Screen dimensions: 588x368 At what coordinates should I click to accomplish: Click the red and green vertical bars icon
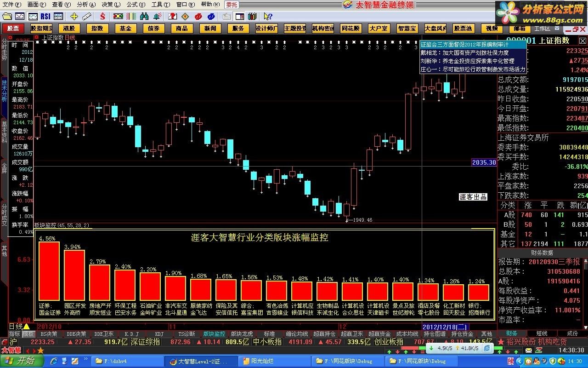pyautogui.click(x=131, y=16)
